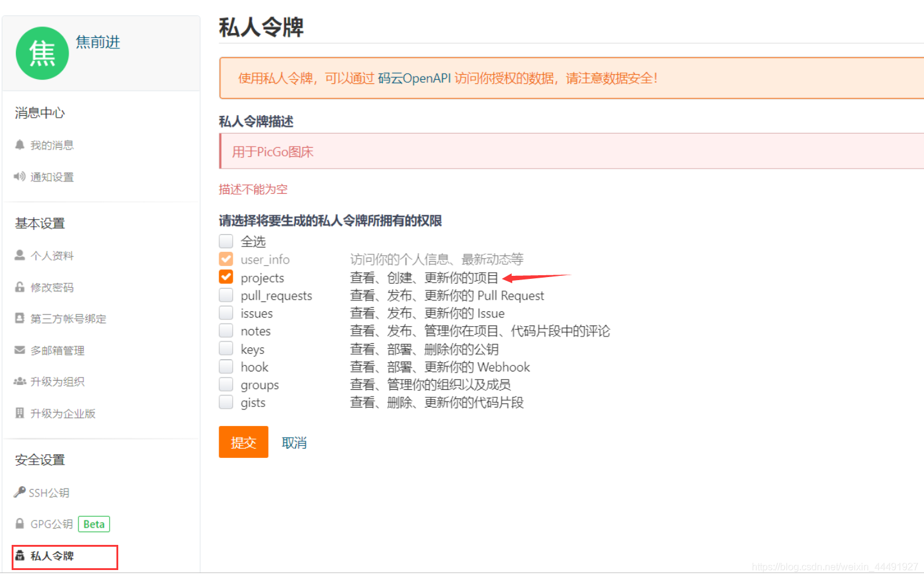
Task: Check the notes permission checkbox
Action: (x=226, y=330)
